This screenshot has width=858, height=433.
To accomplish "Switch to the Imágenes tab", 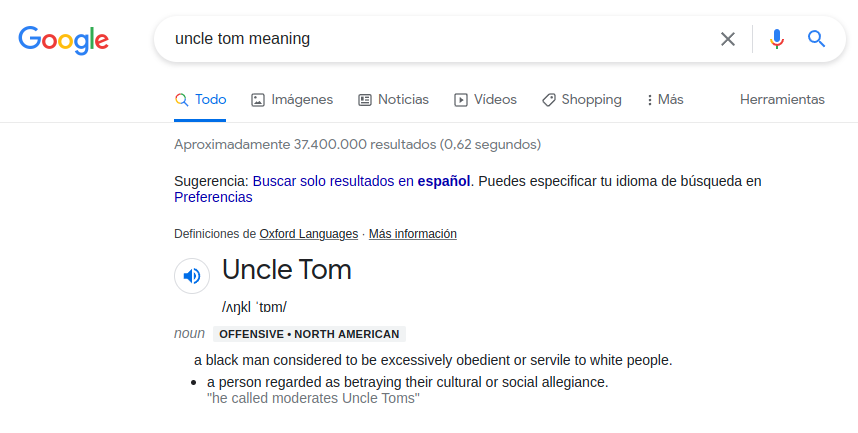I will (302, 100).
